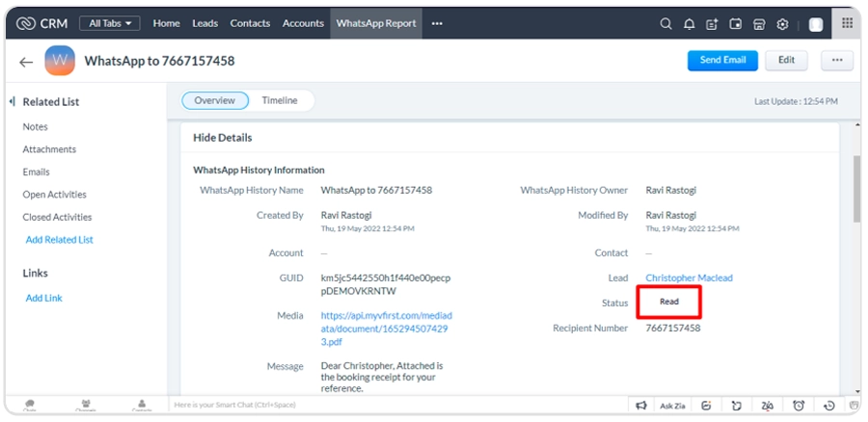Click the user profile avatar
The image size is (868, 422).
(816, 23)
